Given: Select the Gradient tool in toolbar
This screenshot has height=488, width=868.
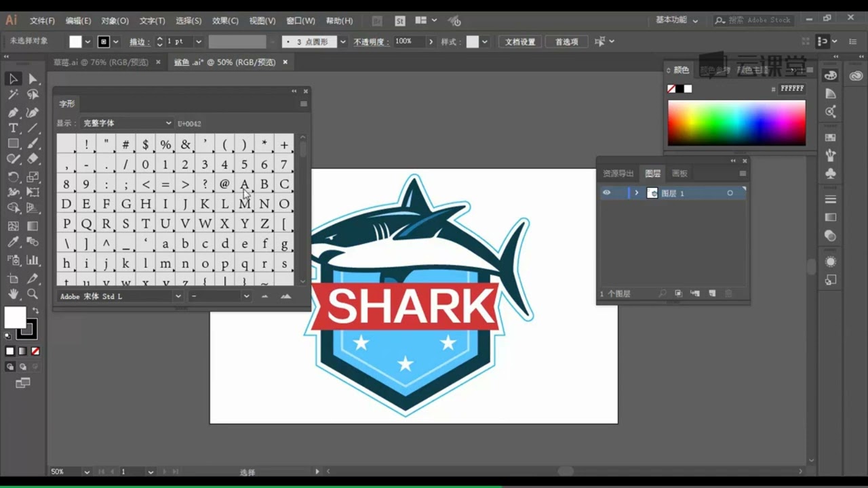Looking at the screenshot, I should (33, 226).
